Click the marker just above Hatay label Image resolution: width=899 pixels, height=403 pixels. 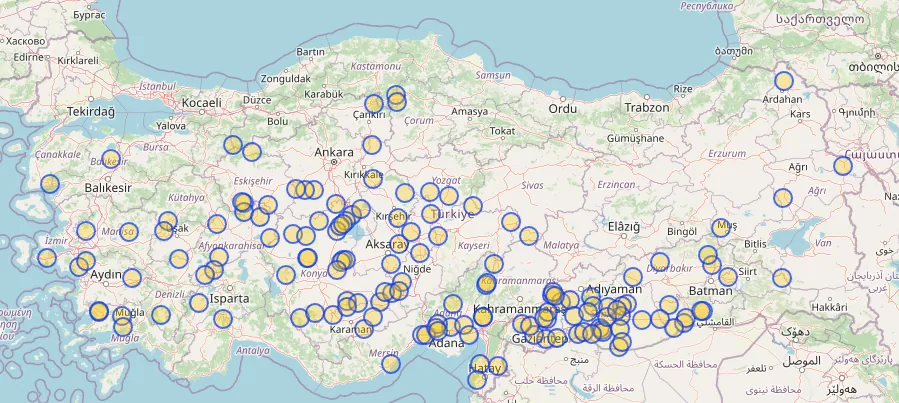click(x=481, y=363)
